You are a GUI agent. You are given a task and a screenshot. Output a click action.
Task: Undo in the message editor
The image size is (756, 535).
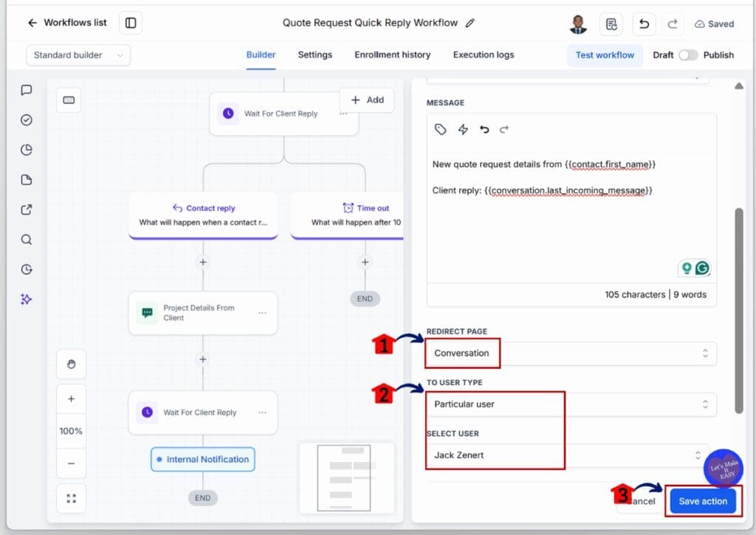(484, 129)
